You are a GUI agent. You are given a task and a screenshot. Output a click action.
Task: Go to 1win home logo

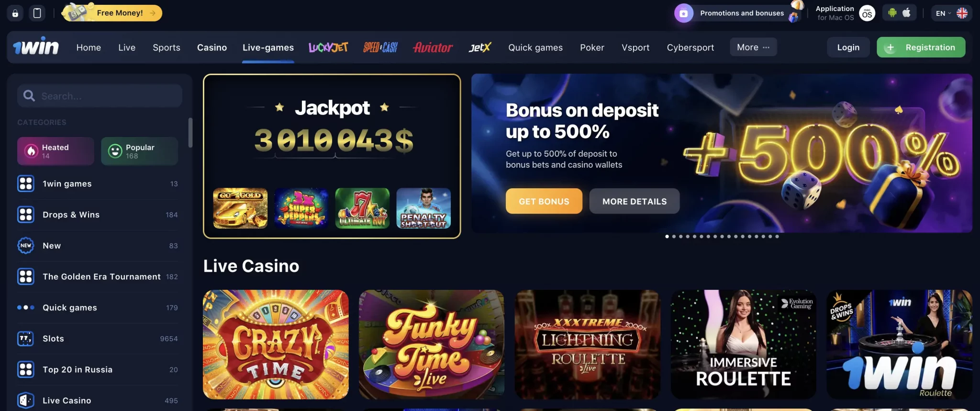[x=36, y=47]
